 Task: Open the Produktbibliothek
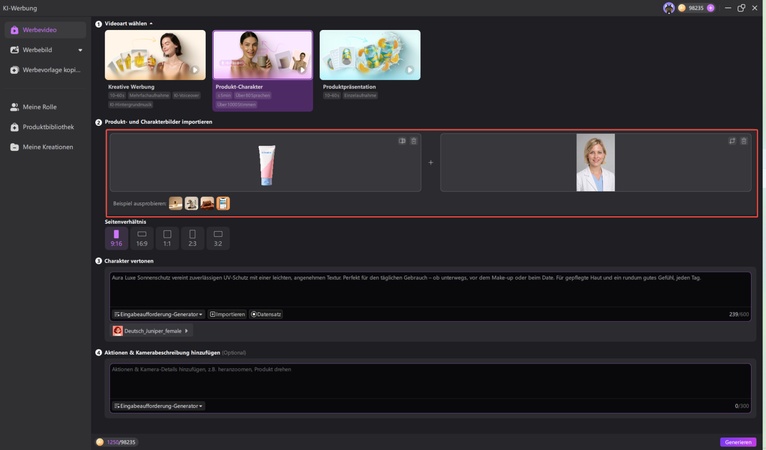point(45,127)
